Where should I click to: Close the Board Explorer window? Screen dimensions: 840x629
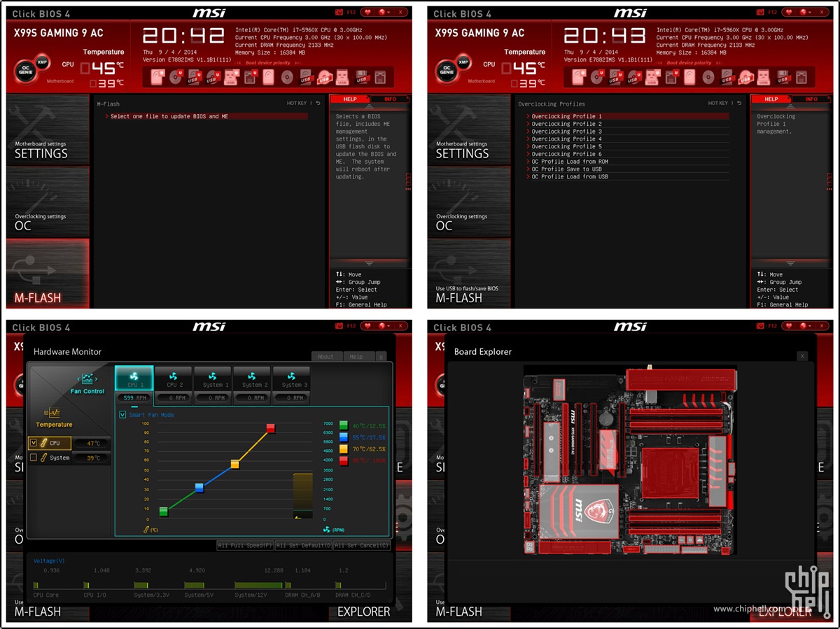tap(802, 356)
